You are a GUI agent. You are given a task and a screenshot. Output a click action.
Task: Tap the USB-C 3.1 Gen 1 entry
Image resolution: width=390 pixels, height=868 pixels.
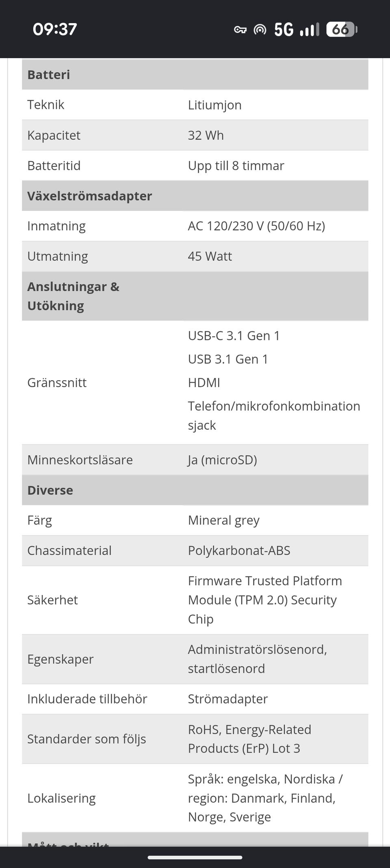[x=234, y=336]
